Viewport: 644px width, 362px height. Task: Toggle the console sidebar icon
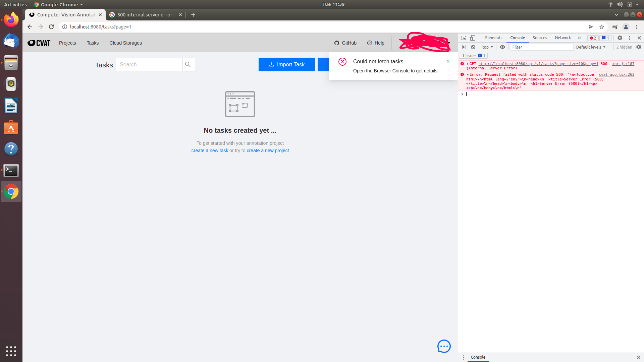pyautogui.click(x=464, y=47)
